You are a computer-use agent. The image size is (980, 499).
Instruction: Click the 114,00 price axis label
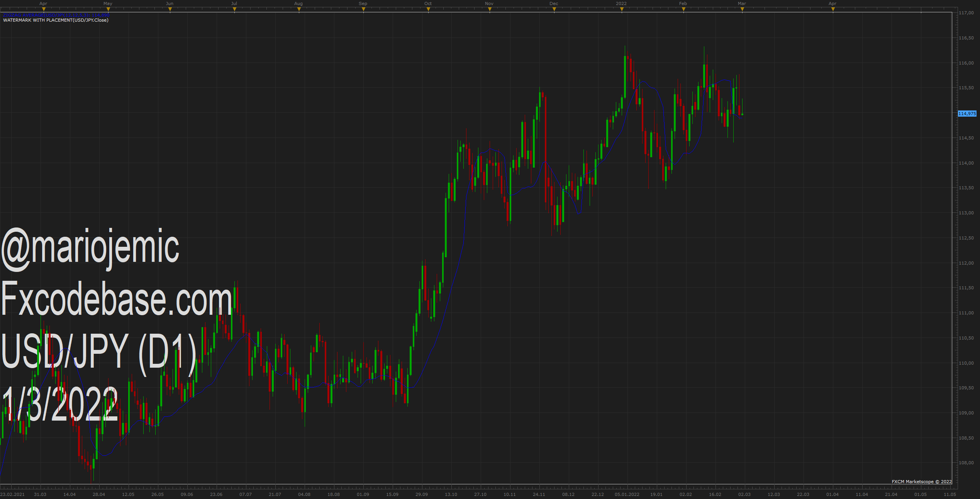[966, 163]
